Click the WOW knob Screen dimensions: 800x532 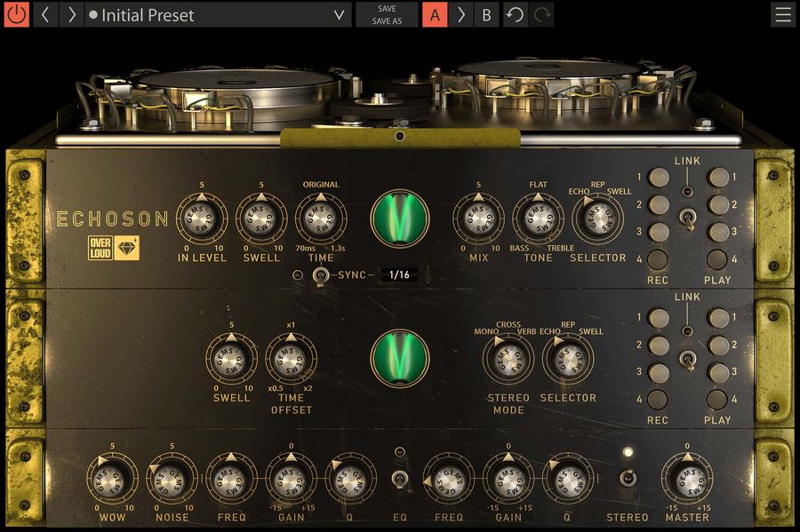point(112,480)
